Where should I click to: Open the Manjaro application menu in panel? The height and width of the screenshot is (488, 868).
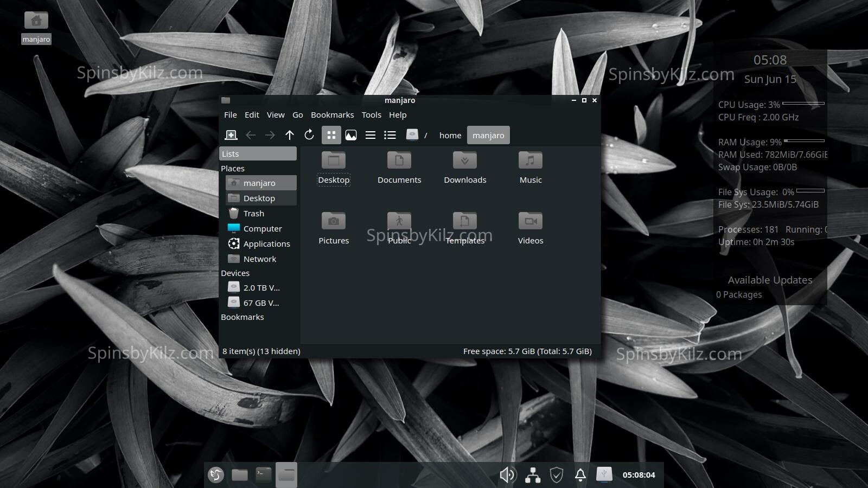click(x=216, y=475)
